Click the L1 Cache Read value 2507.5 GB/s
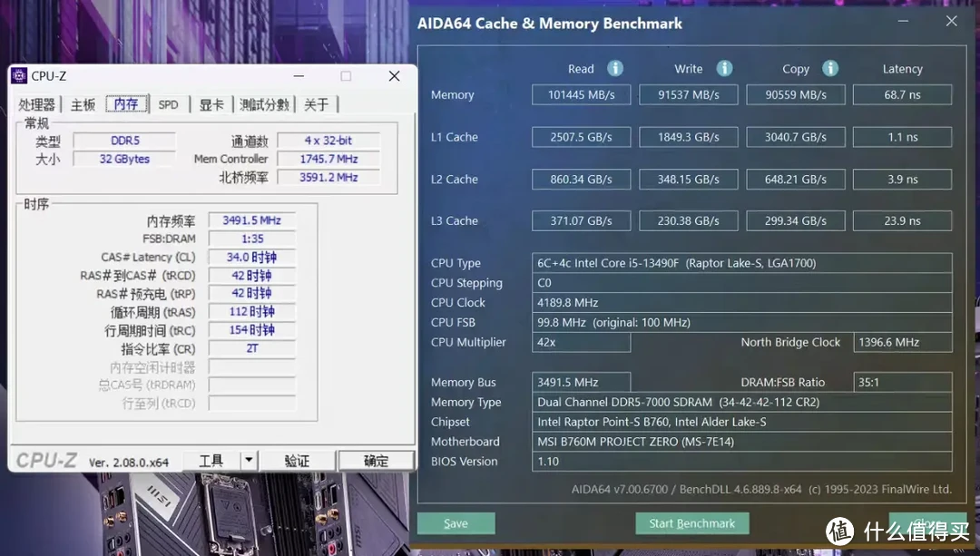 tap(582, 137)
